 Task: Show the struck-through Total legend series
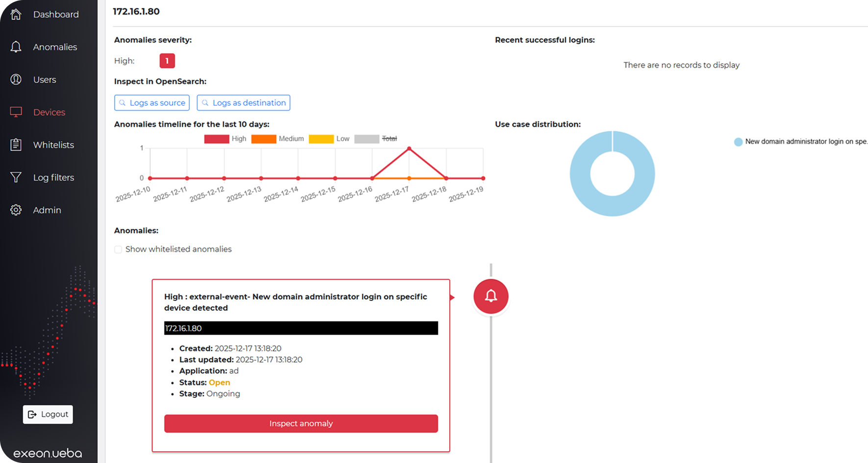click(367, 139)
